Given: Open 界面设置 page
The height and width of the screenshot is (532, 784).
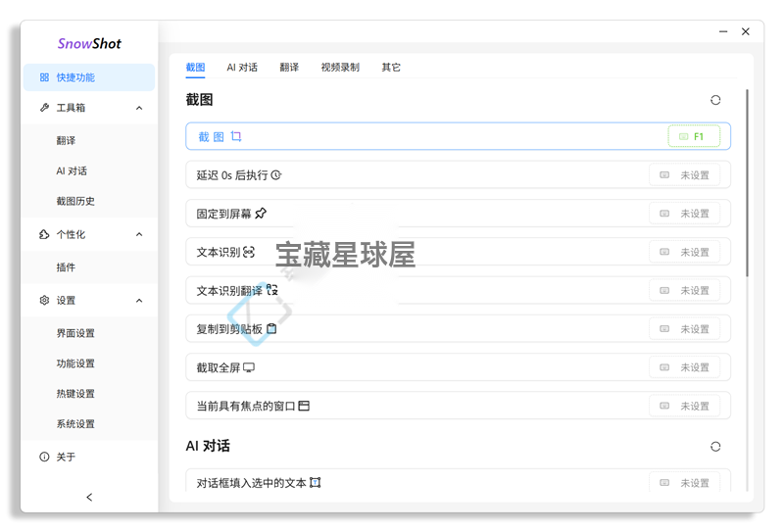Looking at the screenshot, I should [x=75, y=333].
